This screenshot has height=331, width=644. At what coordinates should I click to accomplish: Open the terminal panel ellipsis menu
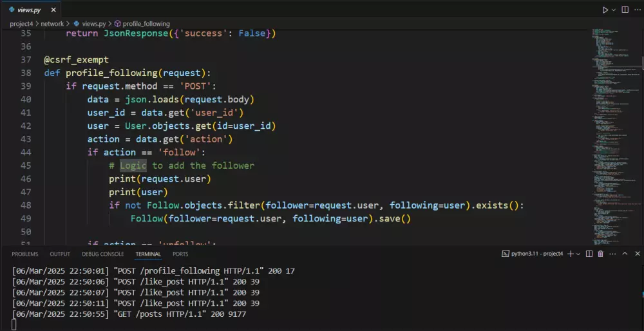click(x=612, y=254)
